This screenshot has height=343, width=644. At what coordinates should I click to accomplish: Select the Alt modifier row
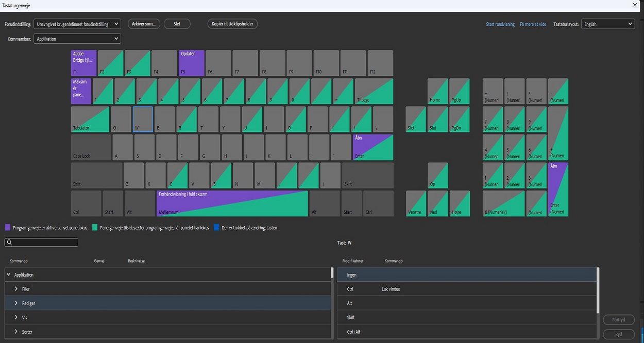pos(467,303)
